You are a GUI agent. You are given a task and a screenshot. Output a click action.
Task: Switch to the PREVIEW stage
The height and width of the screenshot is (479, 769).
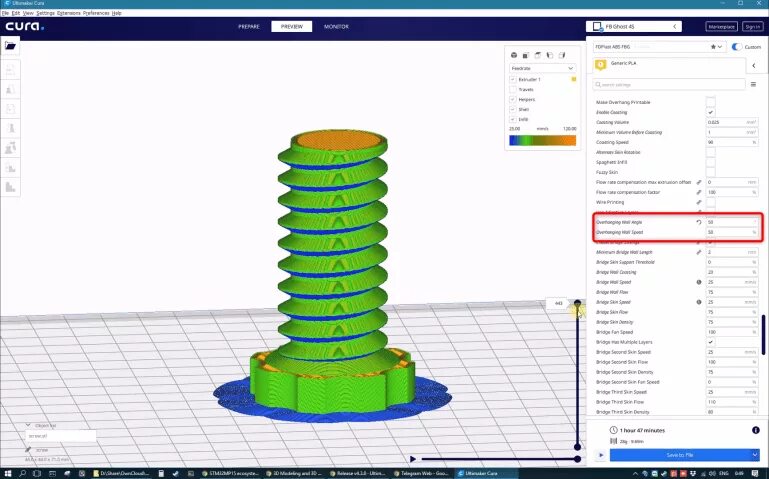[x=292, y=26]
